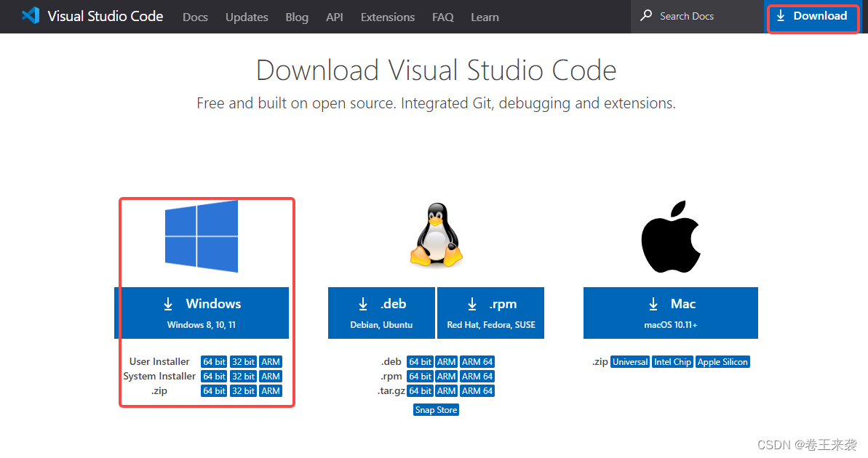Download Mac .zip Apple Silicon
The width and height of the screenshot is (868, 458).
[722, 362]
